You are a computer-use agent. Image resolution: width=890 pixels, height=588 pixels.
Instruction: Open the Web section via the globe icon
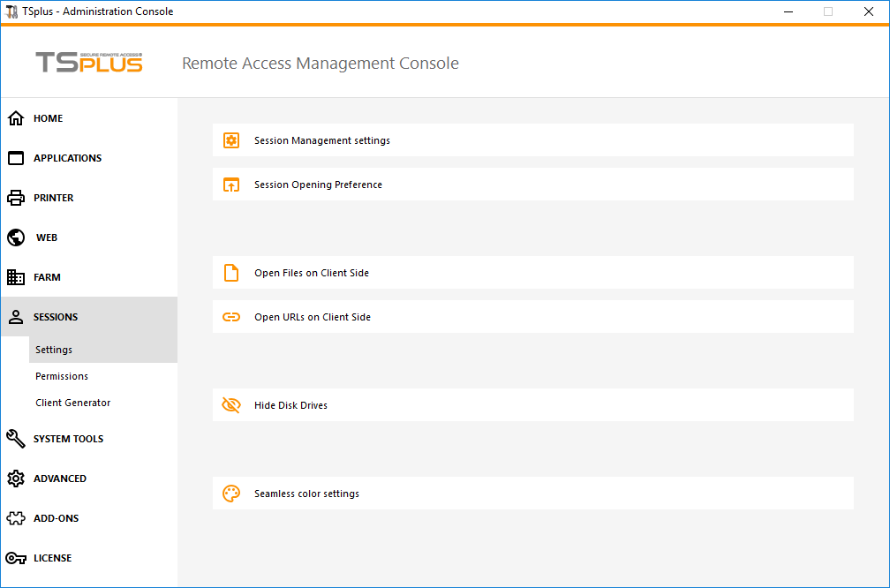15,237
